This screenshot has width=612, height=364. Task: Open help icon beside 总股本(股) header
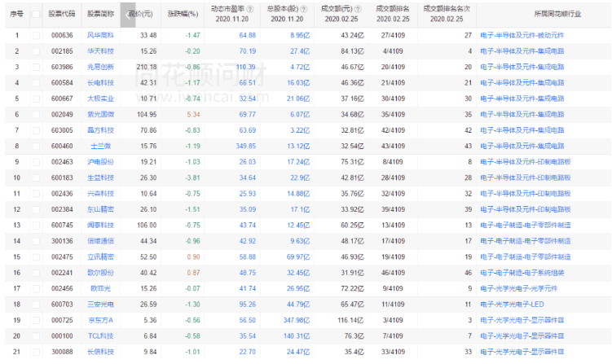pyautogui.click(x=304, y=9)
